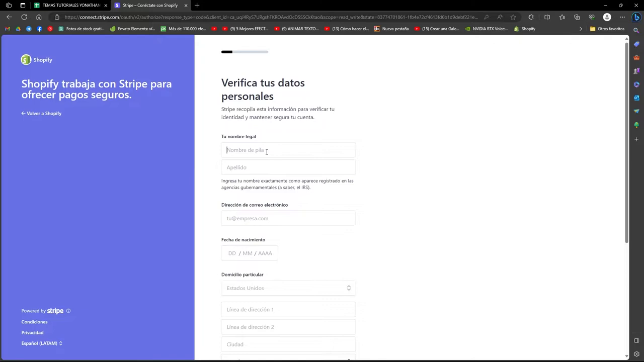Open the (9) ANIMAR TEXTO bookmark
Image resolution: width=644 pixels, height=362 pixels.
(x=296, y=29)
